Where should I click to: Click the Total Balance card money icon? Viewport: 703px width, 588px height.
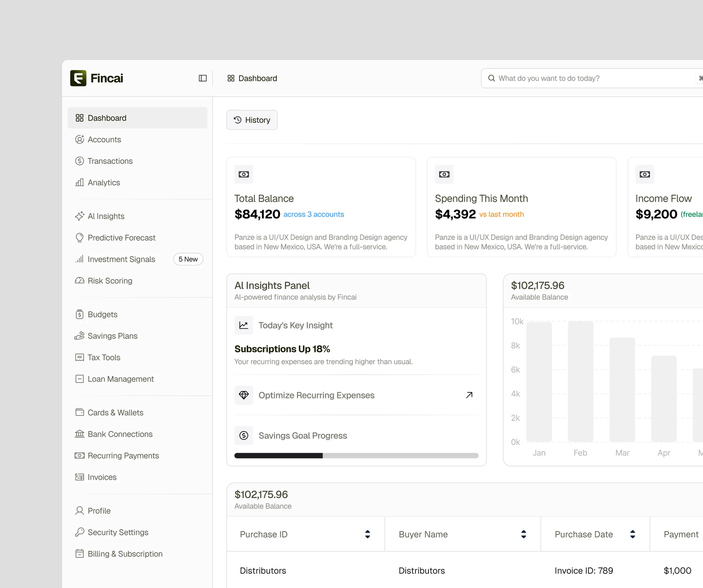(244, 174)
